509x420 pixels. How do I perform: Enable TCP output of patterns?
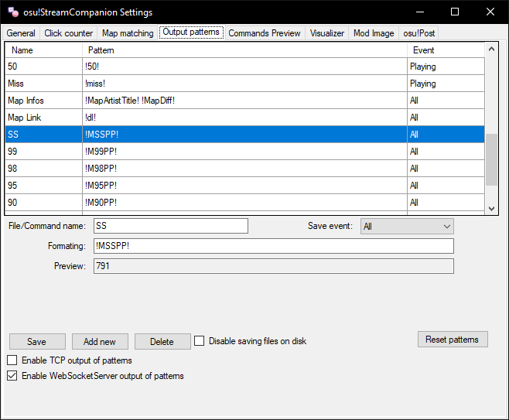pos(12,360)
